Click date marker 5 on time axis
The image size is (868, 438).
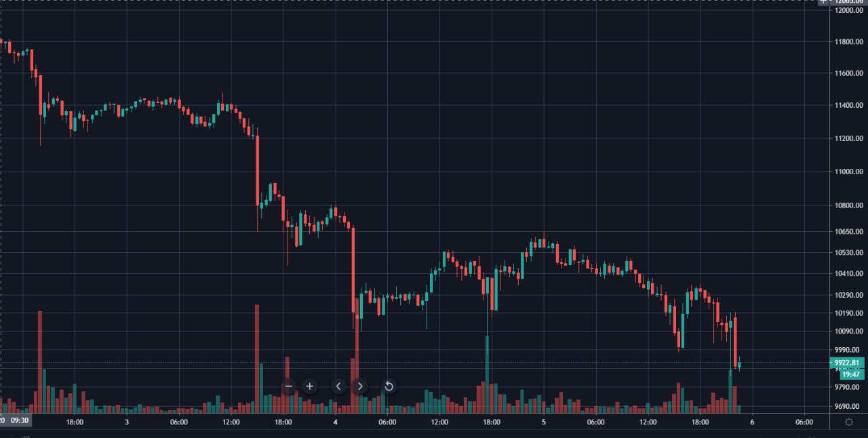click(x=544, y=422)
